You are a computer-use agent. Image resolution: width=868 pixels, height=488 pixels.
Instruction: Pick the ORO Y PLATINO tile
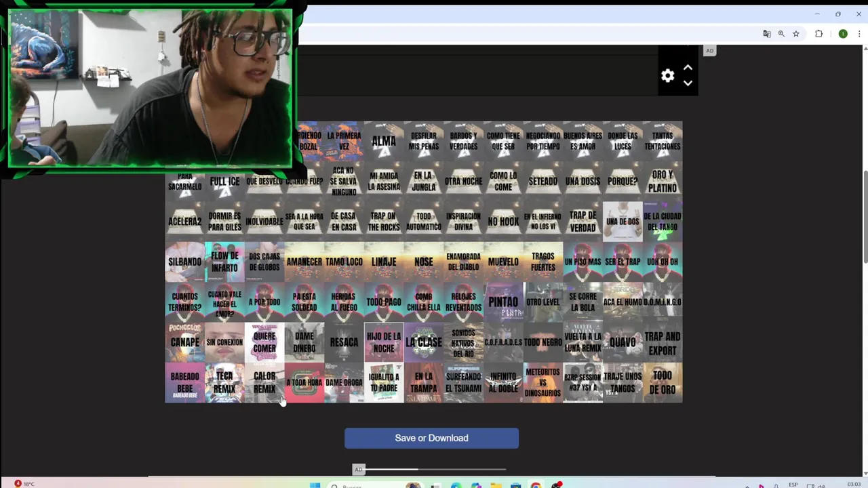point(663,181)
